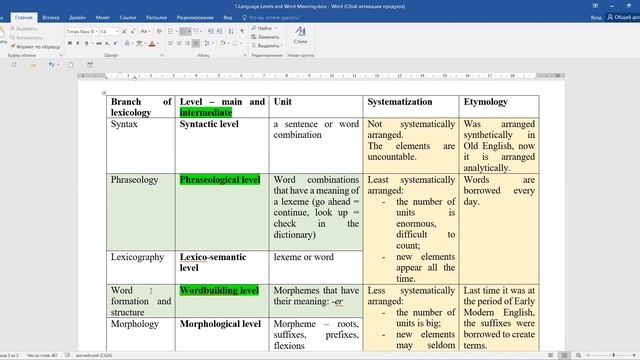Click the language indicator in status bar
The width and height of the screenshot is (640, 360).
tap(94, 355)
